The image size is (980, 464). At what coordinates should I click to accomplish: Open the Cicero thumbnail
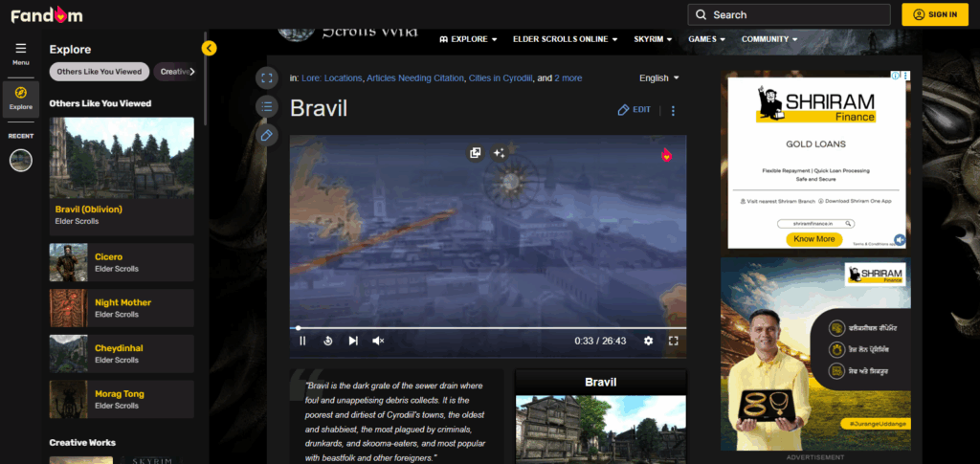click(68, 262)
